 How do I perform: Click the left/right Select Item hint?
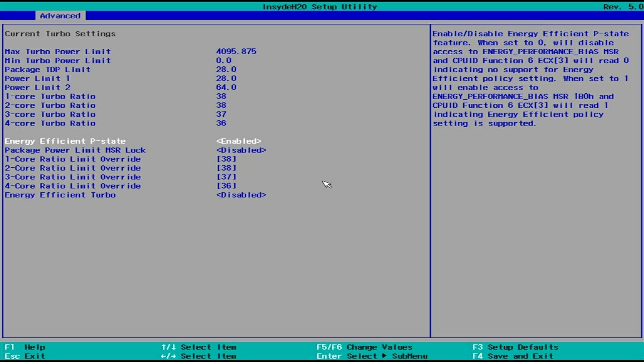click(198, 356)
